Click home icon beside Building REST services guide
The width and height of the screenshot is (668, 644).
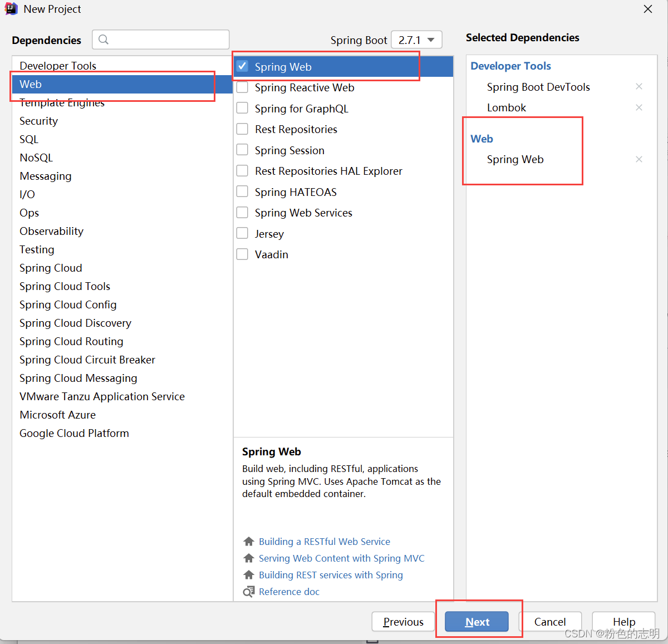tap(249, 575)
